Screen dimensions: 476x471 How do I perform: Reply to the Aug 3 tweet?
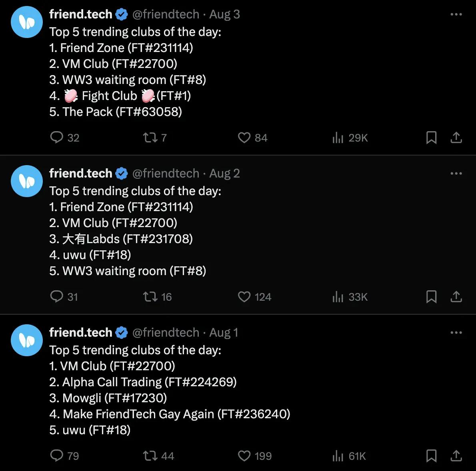click(57, 138)
